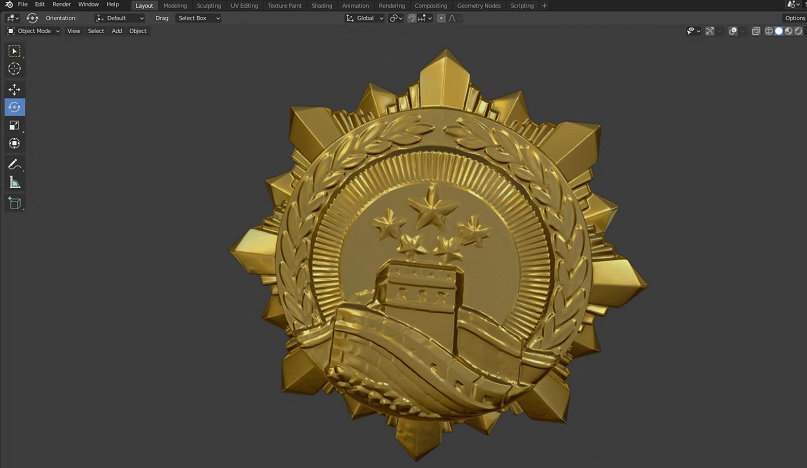The height and width of the screenshot is (468, 807).
Task: Switch to Material Preview shading
Action: point(788,31)
